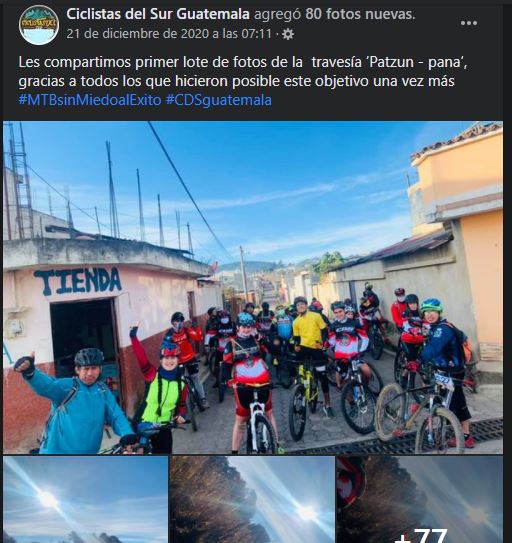Follow the #MTBsinMiedoalExito hashtag
Viewport: 512px width, 543px height.
90,100
